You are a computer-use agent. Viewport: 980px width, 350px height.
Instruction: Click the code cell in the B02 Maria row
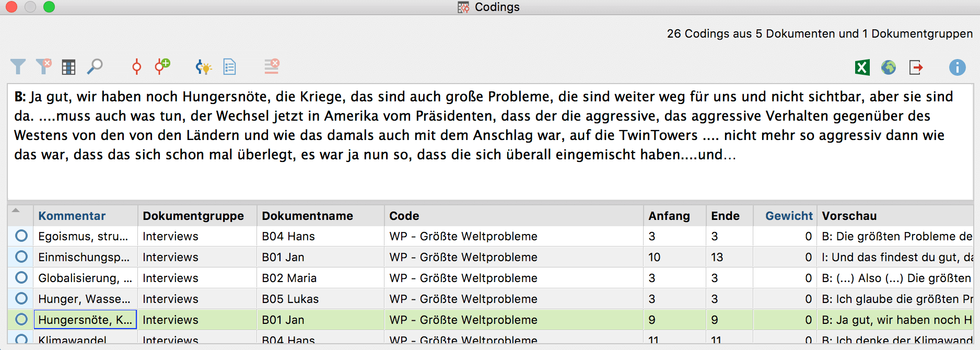tap(514, 278)
